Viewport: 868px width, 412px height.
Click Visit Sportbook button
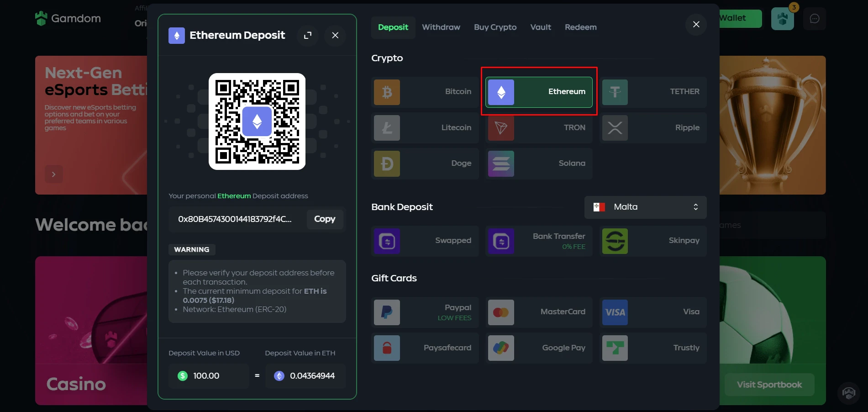point(769,385)
